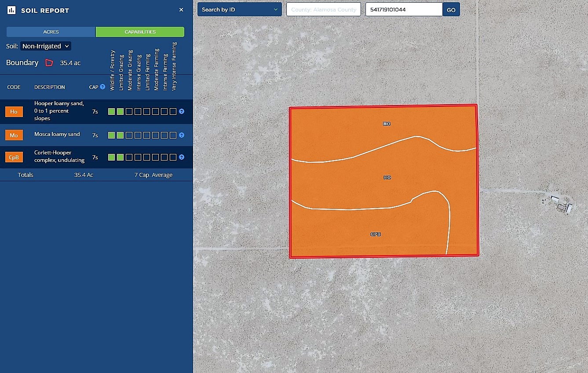This screenshot has width=588, height=373.
Task: Click the CAP column help icon
Action: 102,87
